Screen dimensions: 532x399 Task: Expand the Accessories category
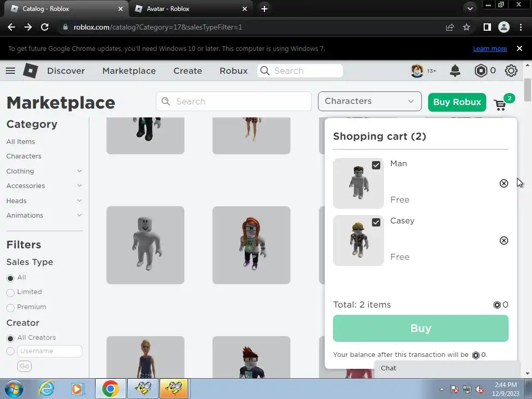(x=79, y=185)
